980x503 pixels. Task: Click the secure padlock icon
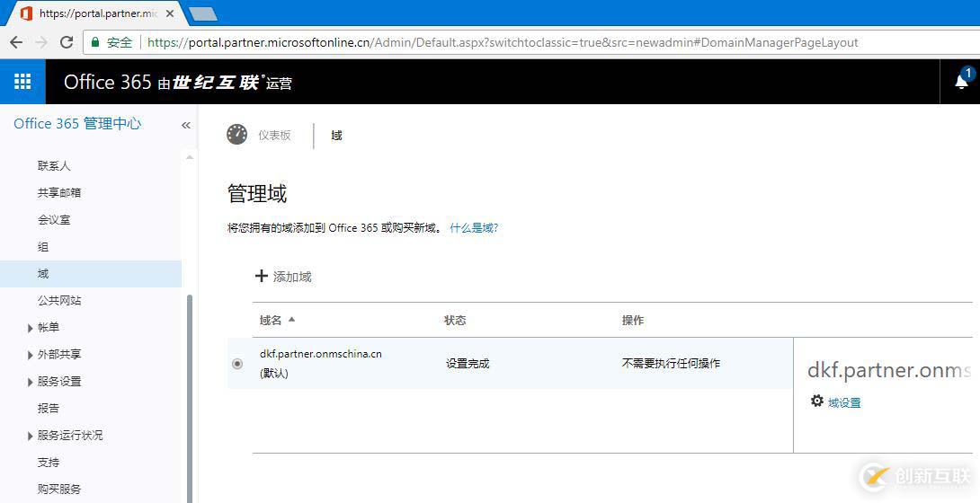click(95, 42)
